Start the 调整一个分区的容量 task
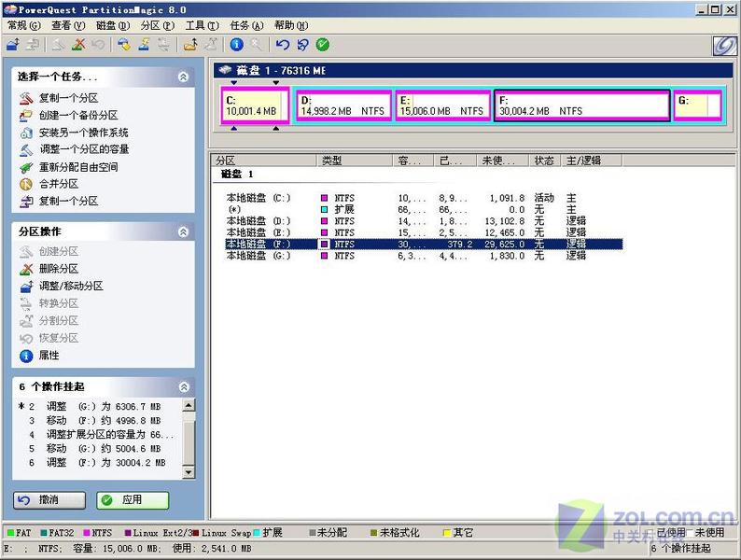Screen dimensions: 741x560 tap(84, 150)
